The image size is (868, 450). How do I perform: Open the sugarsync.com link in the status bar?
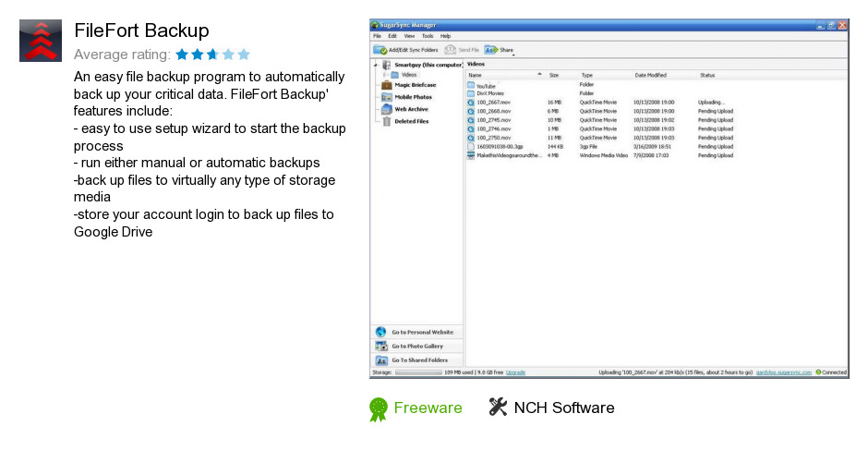pos(784,372)
